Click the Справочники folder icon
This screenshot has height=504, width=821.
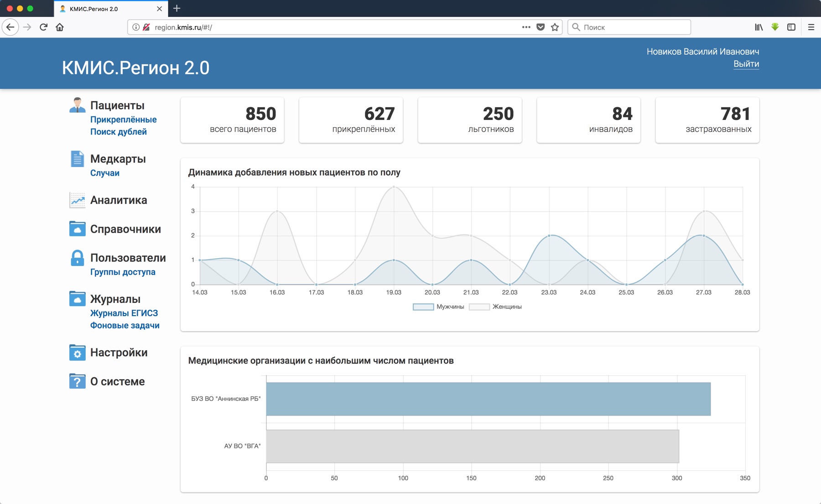(77, 229)
